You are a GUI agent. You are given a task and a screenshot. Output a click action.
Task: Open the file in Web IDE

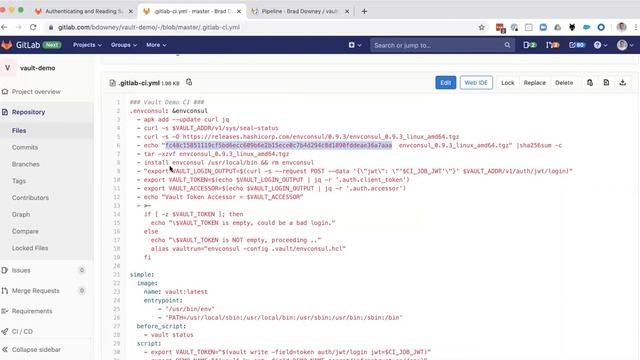[x=476, y=83]
